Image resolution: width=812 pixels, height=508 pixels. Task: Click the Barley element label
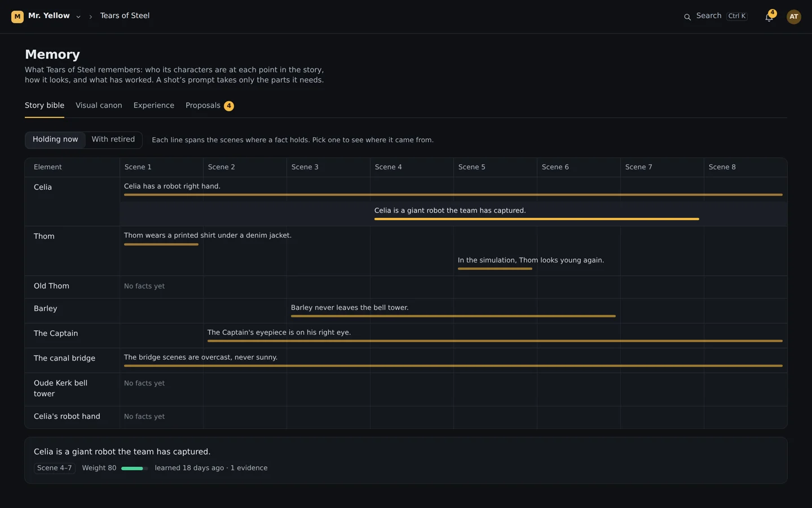(46, 309)
